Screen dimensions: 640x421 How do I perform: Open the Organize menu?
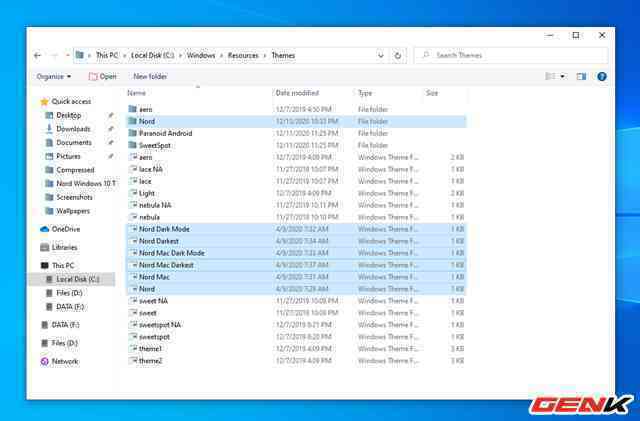[x=53, y=76]
